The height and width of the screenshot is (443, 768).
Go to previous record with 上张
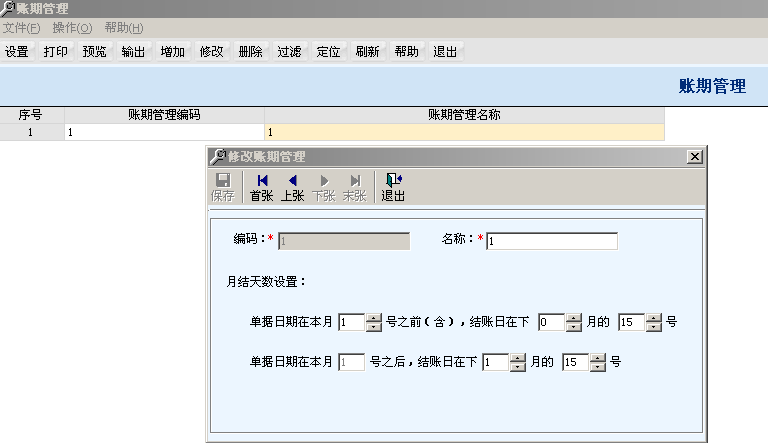pos(292,187)
